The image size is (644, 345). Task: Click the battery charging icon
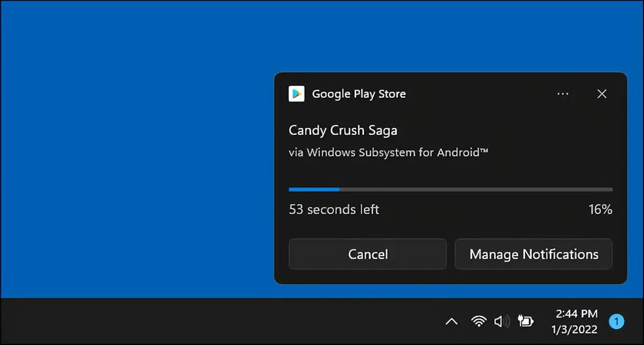click(x=526, y=321)
